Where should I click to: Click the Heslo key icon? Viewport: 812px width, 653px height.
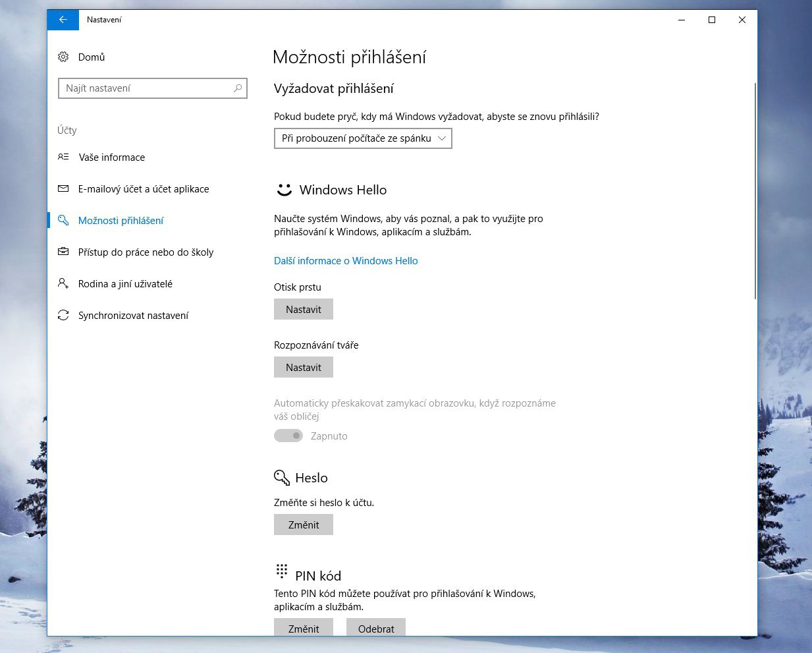click(282, 477)
